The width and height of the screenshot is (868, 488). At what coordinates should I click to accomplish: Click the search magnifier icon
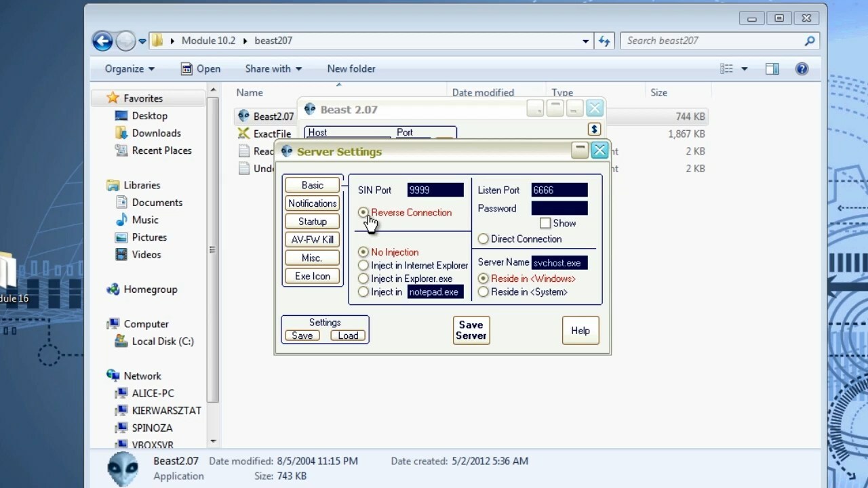click(809, 41)
